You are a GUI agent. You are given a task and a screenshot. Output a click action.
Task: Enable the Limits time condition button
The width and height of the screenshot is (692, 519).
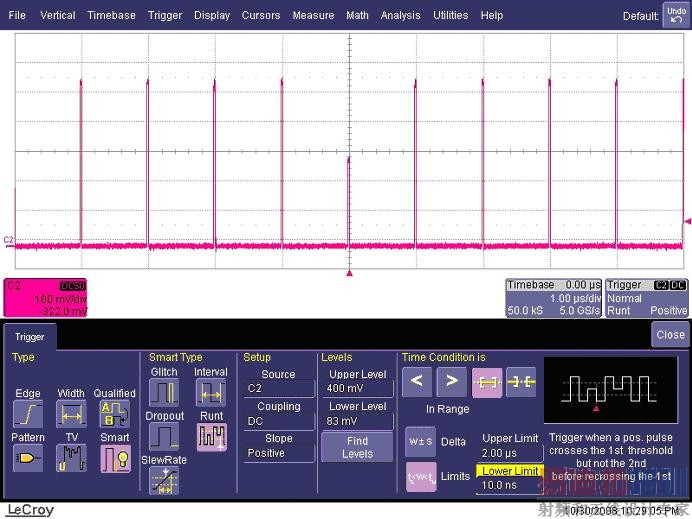tap(421, 476)
